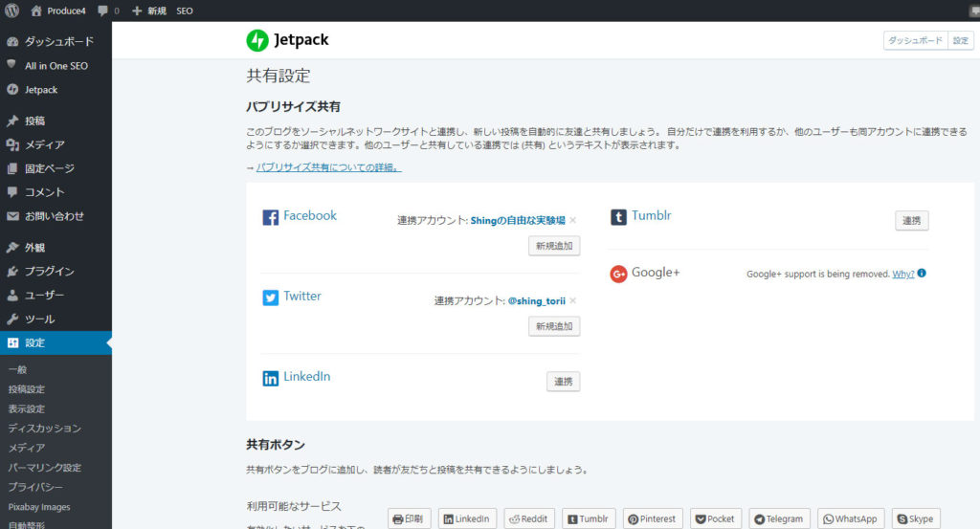Click the Facebook icon
The height and width of the screenshot is (529, 980).
270,217
